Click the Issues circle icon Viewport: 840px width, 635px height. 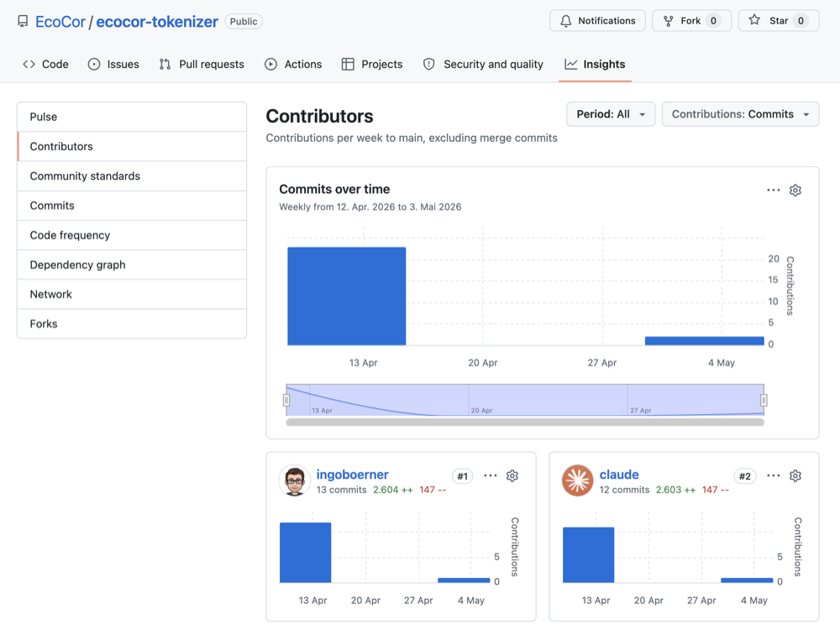[94, 65]
